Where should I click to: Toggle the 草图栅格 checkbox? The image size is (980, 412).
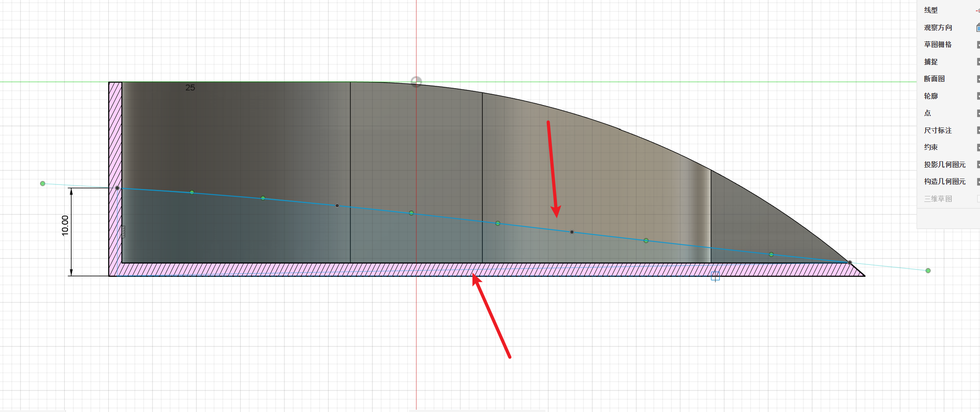pyautogui.click(x=978, y=44)
